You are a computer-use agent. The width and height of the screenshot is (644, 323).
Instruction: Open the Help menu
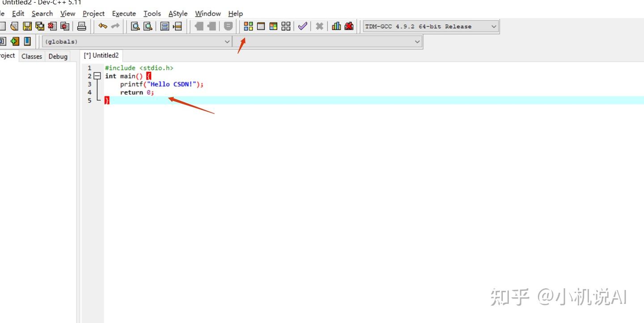point(235,13)
